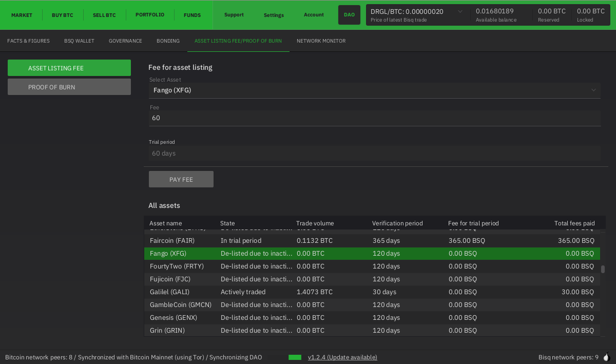
Task: Click the 'Actively traded' state cell
Action: tap(243, 292)
